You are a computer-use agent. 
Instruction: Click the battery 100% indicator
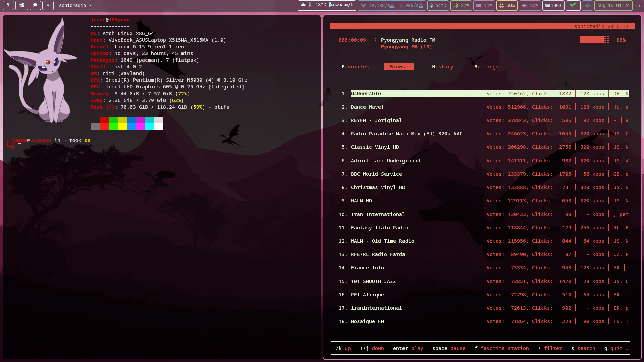[553, 5]
